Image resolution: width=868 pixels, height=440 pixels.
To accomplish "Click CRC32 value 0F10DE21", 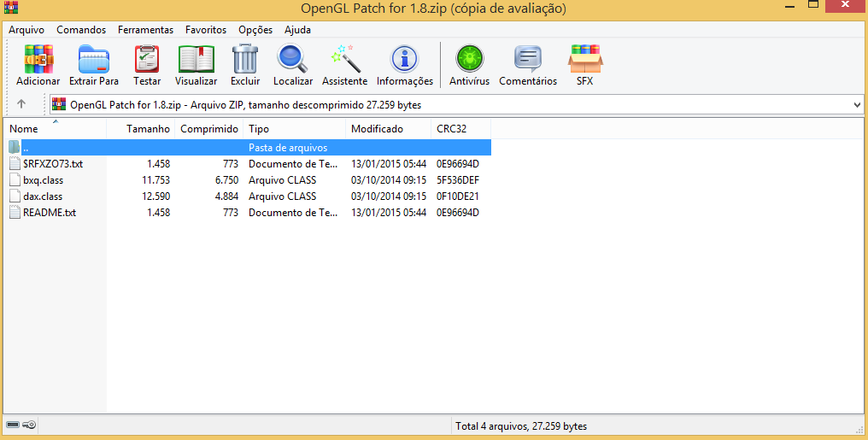I will point(458,196).
